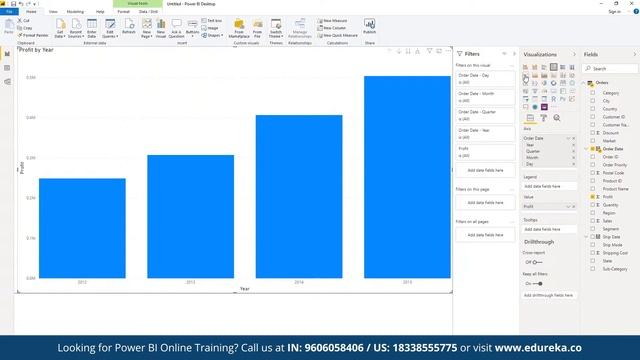The height and width of the screenshot is (360, 640).
Task: Check the Sales field checkbox
Action: coord(593,221)
